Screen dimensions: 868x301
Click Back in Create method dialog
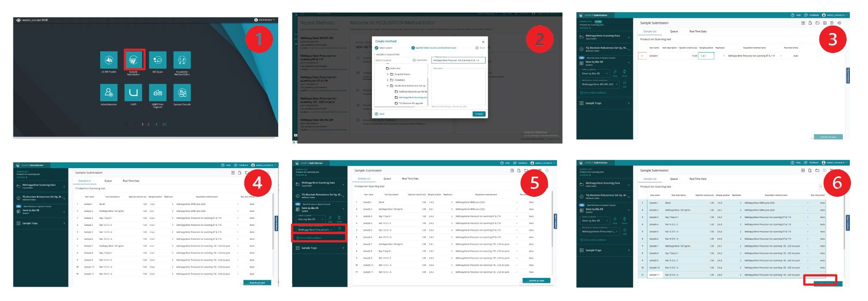[x=380, y=114]
